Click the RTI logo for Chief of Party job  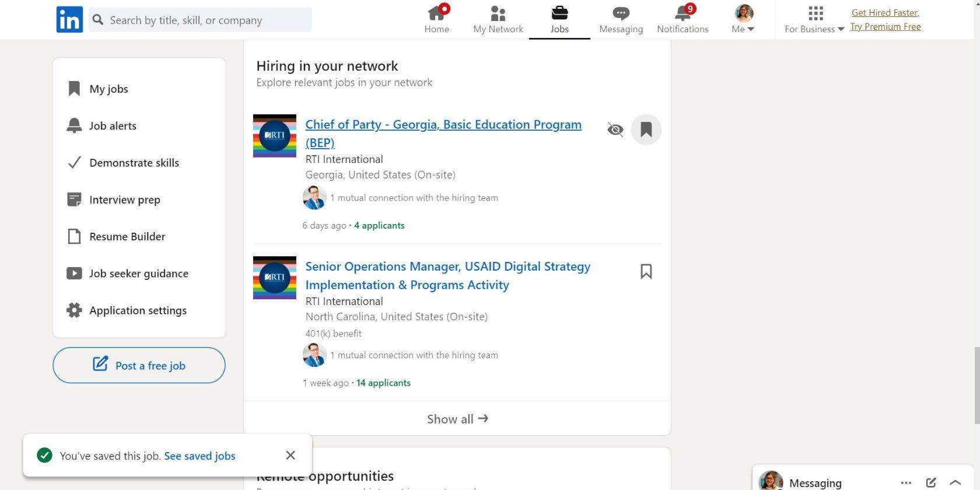[x=275, y=136]
